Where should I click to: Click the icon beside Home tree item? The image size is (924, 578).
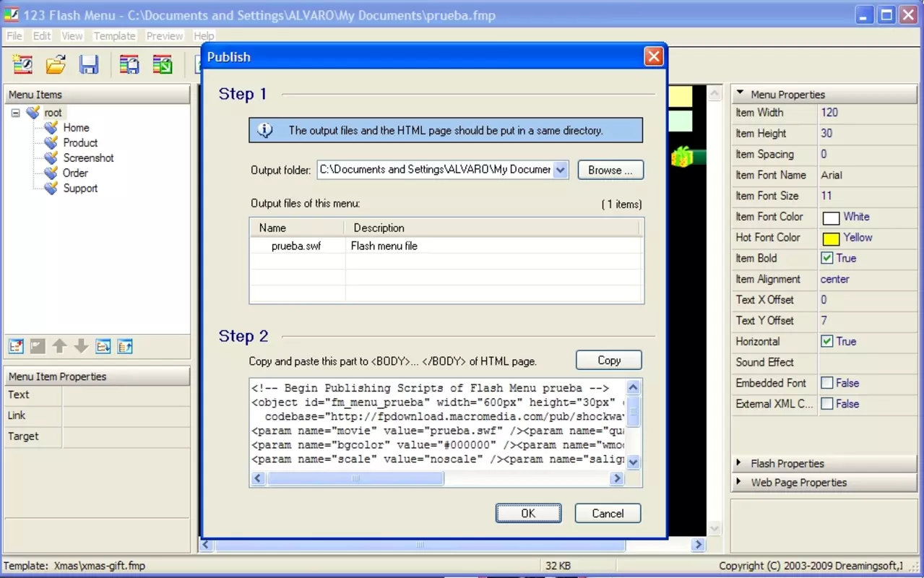pos(51,127)
